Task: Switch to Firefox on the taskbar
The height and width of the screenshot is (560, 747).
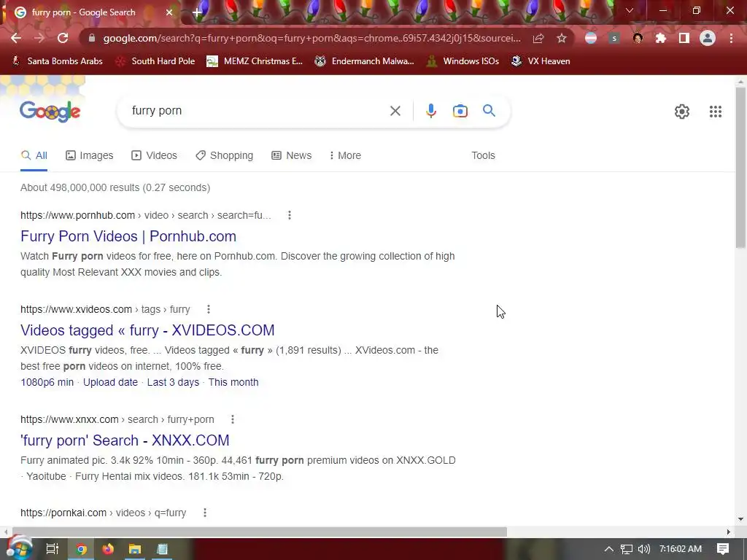Action: click(x=108, y=549)
